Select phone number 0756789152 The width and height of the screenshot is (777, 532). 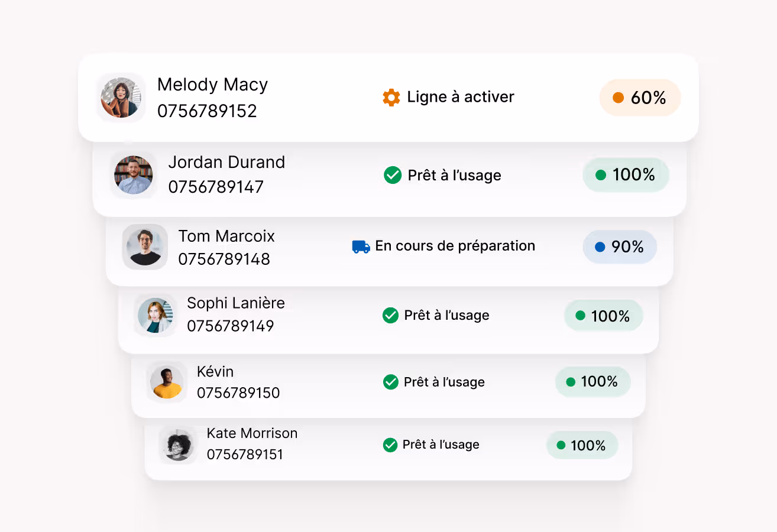click(x=207, y=111)
